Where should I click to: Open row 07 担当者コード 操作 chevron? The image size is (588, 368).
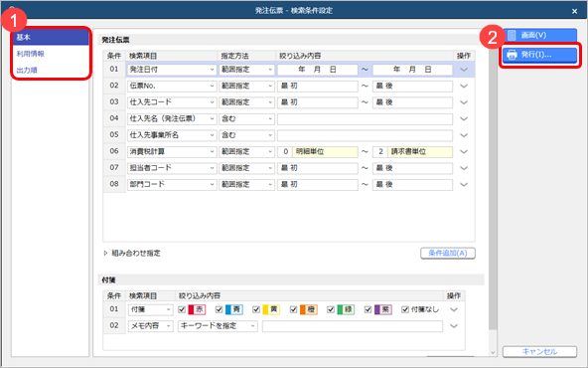click(464, 168)
